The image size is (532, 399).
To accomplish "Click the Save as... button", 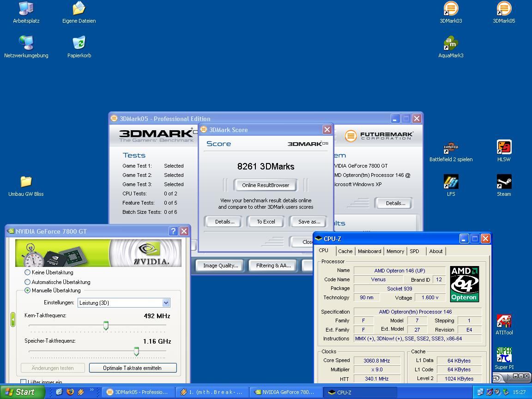I will [309, 222].
